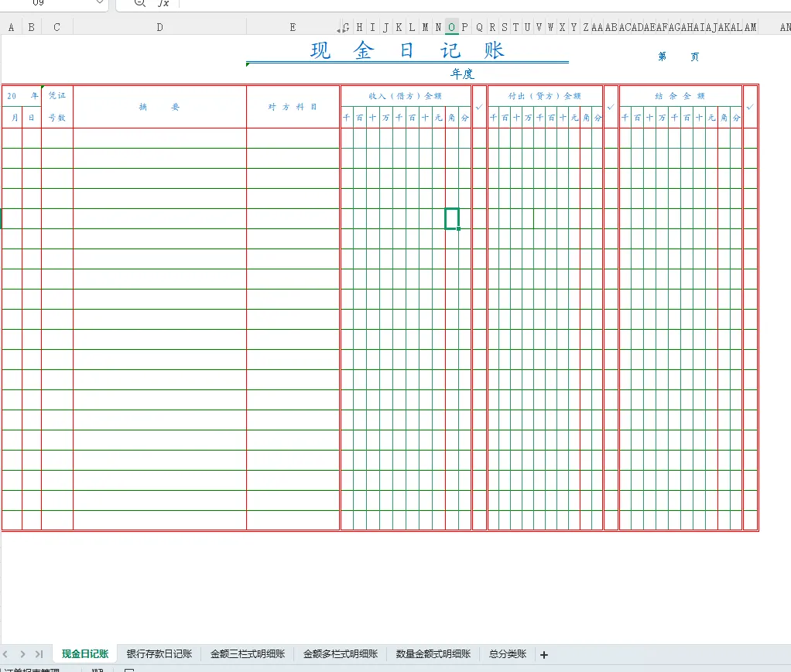Click the 第 page label text
791x672 pixels.
[x=662, y=57]
